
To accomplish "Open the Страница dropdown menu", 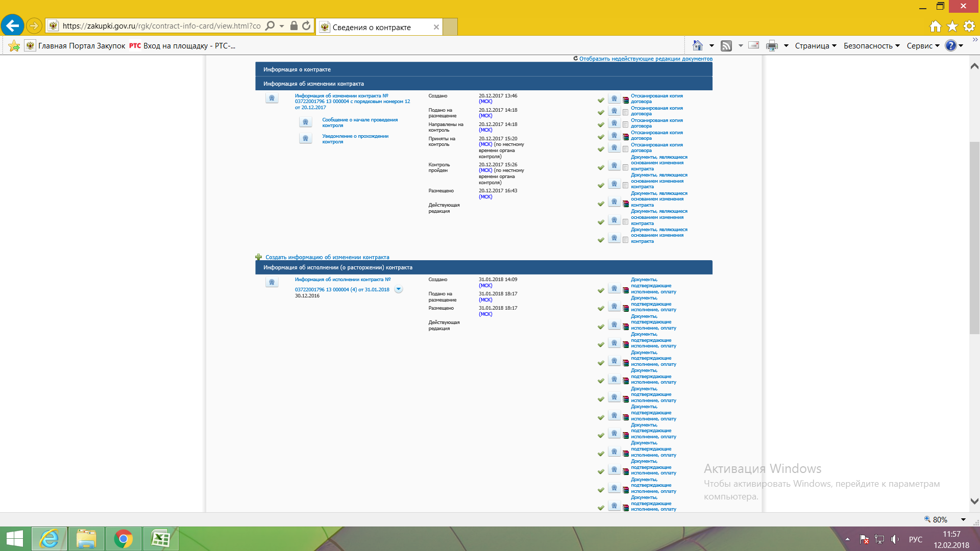I will click(x=815, y=46).
